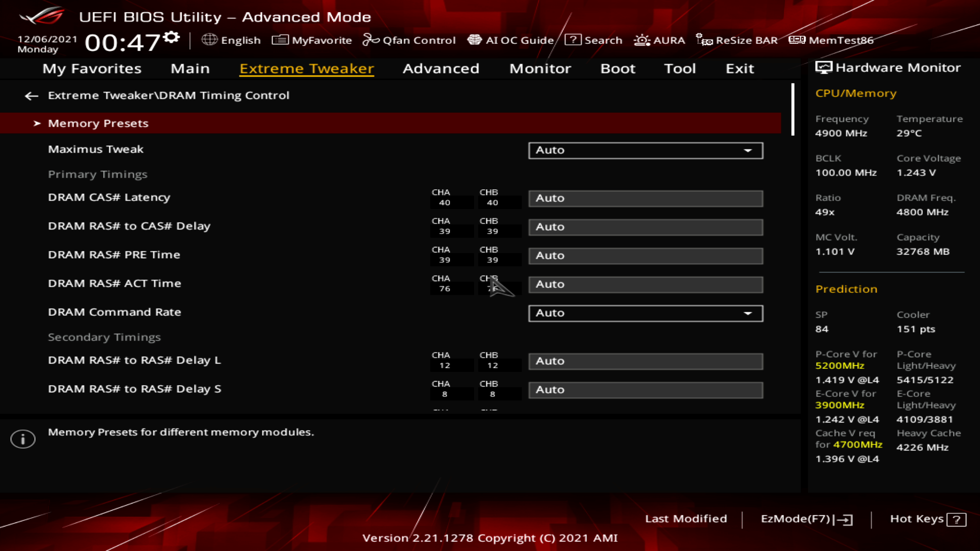Click the DRAM CAS# Latency input field
Viewport: 980px width, 551px height.
pyautogui.click(x=645, y=198)
